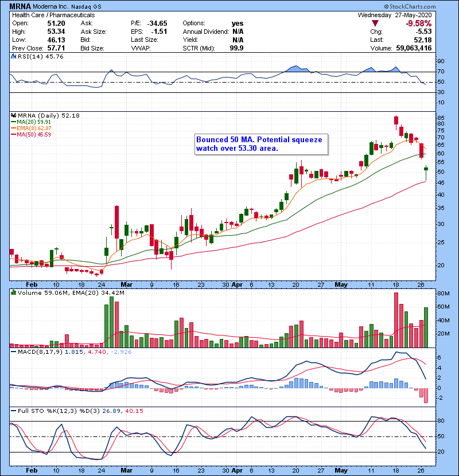Click 'Feb' on the stochastic panel's date axis
The image size is (459, 476).
click(x=32, y=470)
